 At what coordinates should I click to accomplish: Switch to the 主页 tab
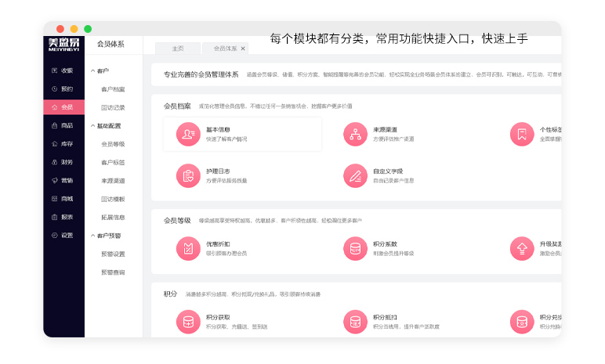(178, 49)
